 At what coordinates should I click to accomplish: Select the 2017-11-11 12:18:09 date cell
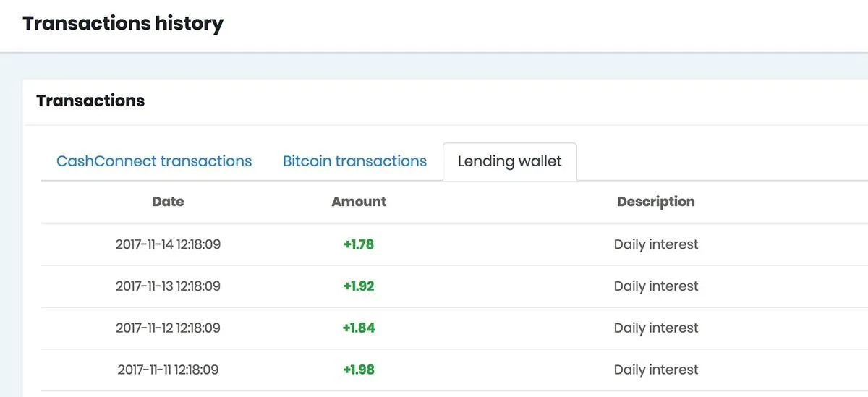(168, 370)
